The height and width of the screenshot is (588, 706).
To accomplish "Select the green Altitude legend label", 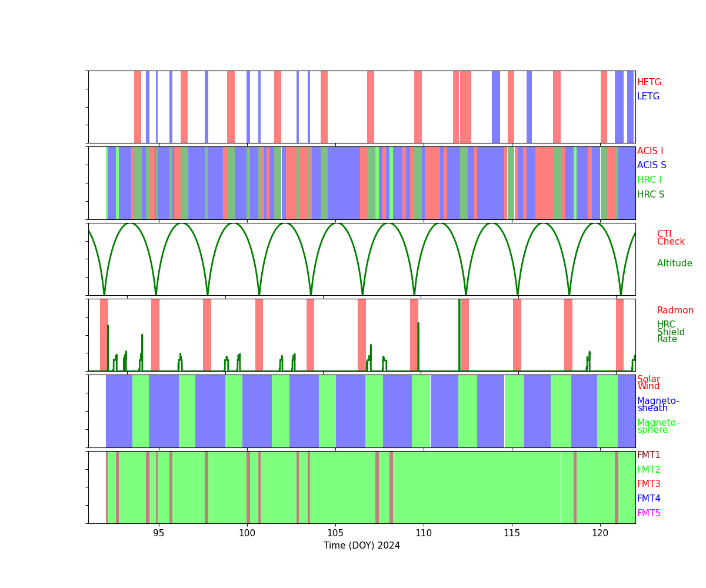I will click(674, 263).
